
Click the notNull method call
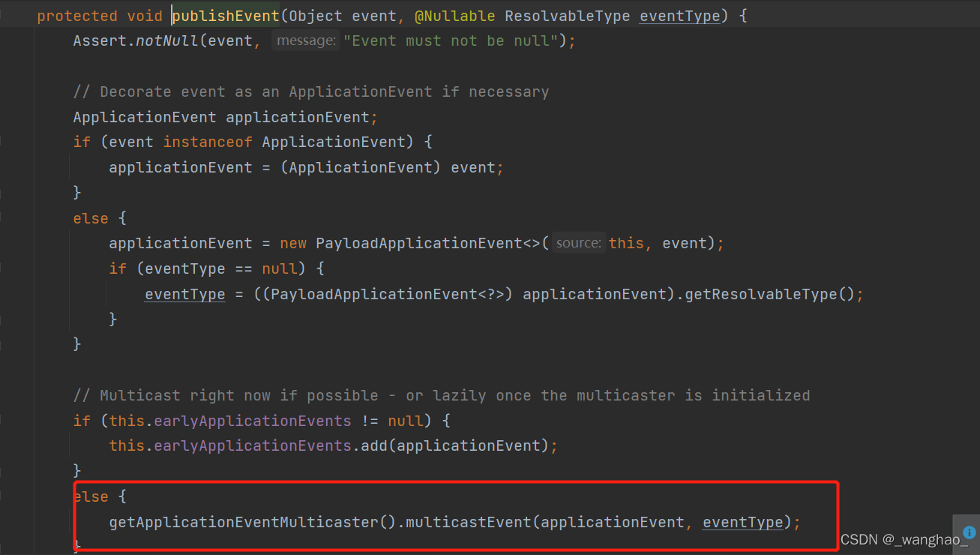pyautogui.click(x=167, y=40)
